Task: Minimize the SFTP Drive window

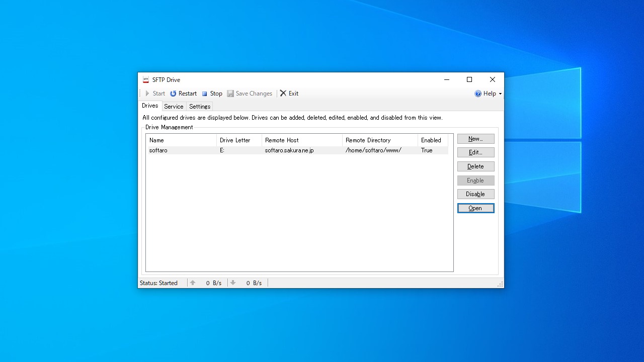Action: pyautogui.click(x=446, y=79)
